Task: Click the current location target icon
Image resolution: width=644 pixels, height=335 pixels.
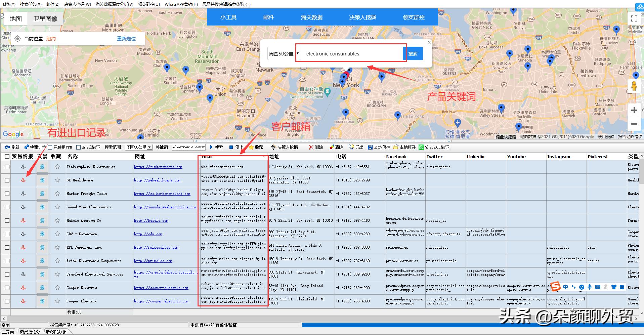Action: pyautogui.click(x=17, y=39)
